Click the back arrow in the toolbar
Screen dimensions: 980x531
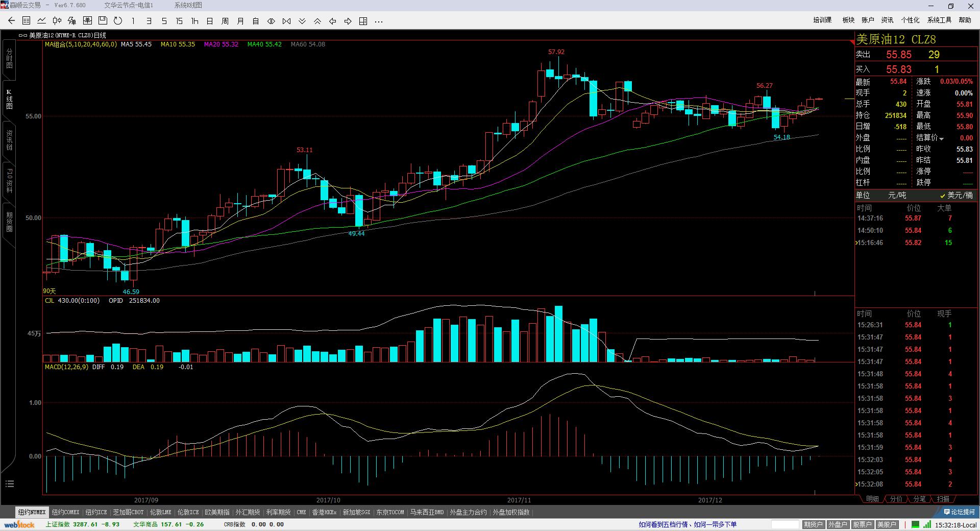11,21
